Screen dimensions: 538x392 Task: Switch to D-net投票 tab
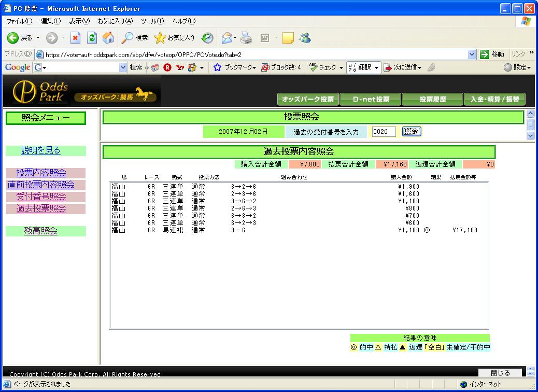click(371, 99)
